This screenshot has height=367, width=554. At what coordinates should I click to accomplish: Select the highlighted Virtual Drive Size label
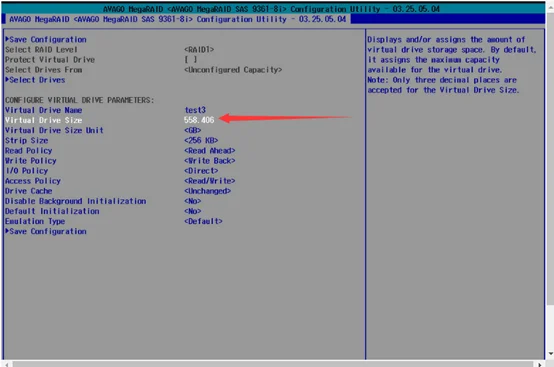[x=43, y=120]
